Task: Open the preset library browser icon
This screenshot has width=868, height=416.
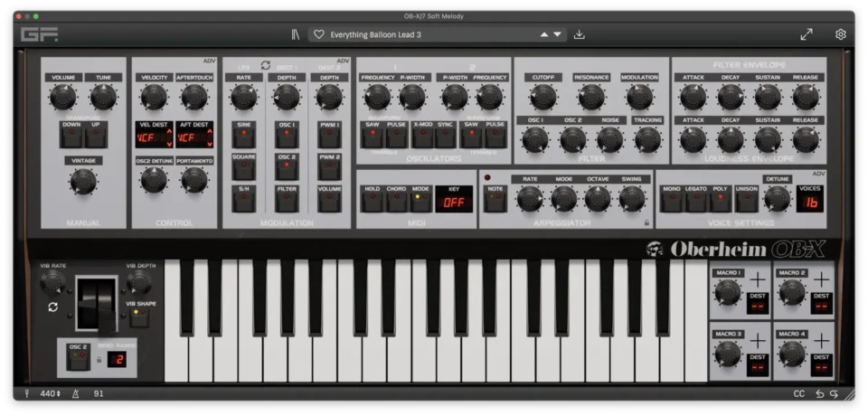Action: (295, 34)
